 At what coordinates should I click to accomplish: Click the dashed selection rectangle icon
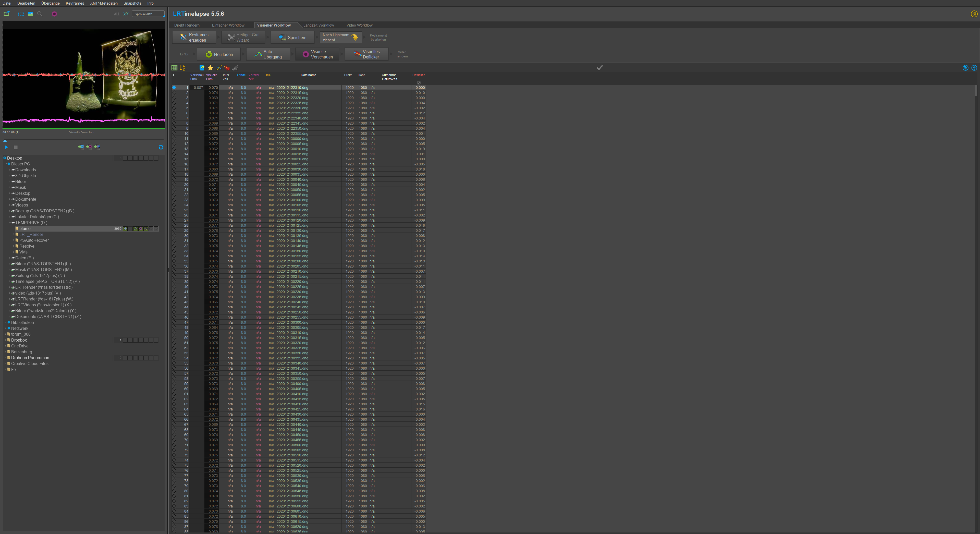coord(21,14)
